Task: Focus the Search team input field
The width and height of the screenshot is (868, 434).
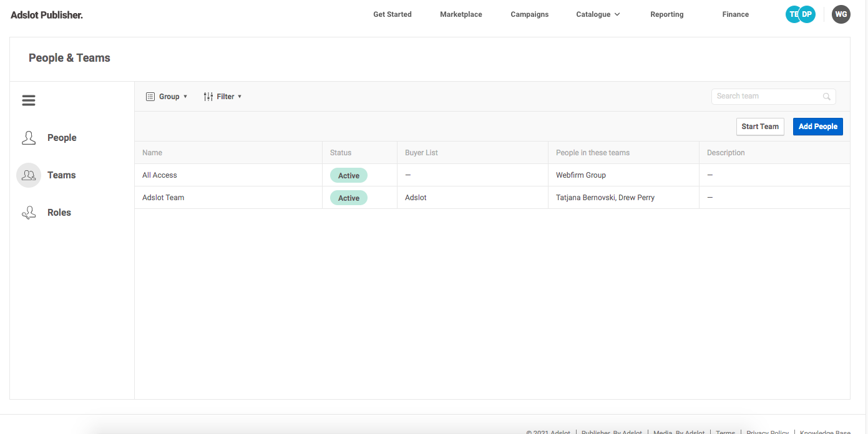Action: pos(766,97)
